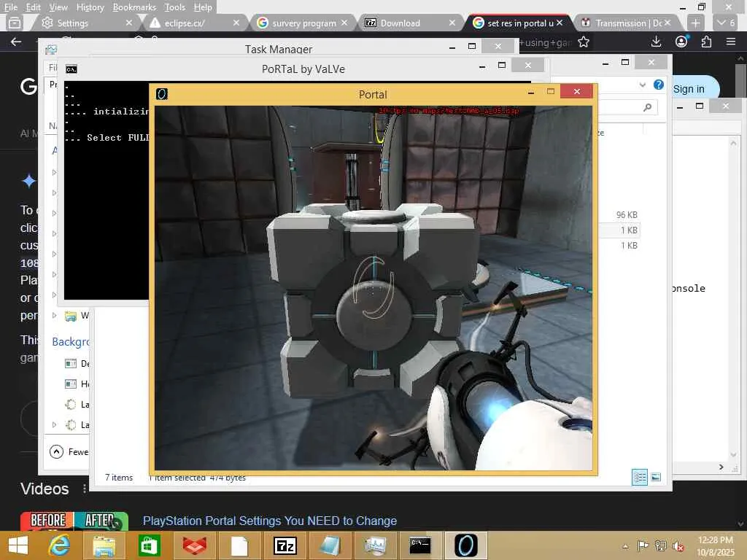Show hidden tray icons arrow
The image size is (747, 560).
point(625,546)
